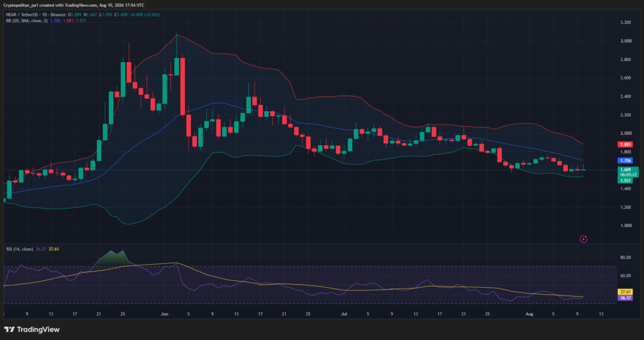The height and width of the screenshot is (340, 644).
Task: Click the 1.200 price axis label
Action: coord(626,207)
